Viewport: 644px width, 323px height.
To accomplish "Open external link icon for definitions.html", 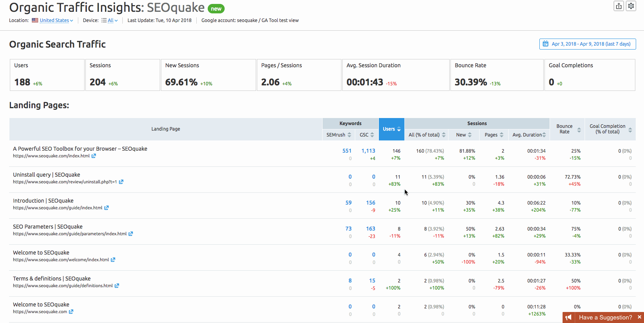I will (117, 286).
